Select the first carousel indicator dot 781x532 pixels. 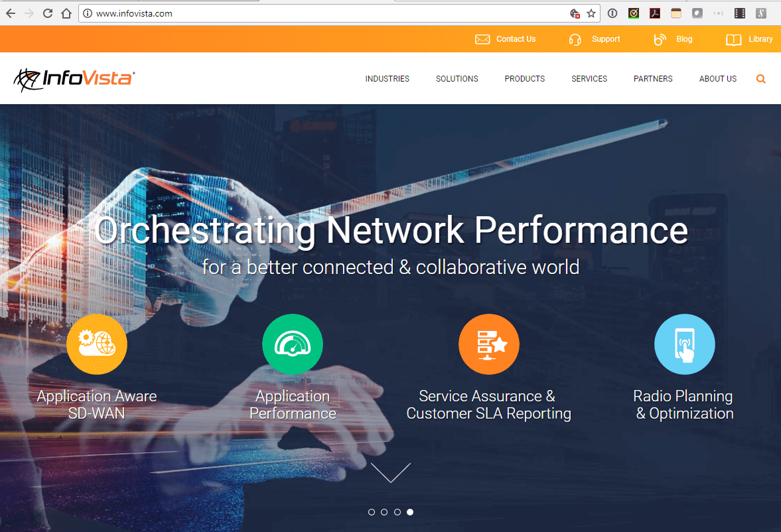click(x=371, y=512)
